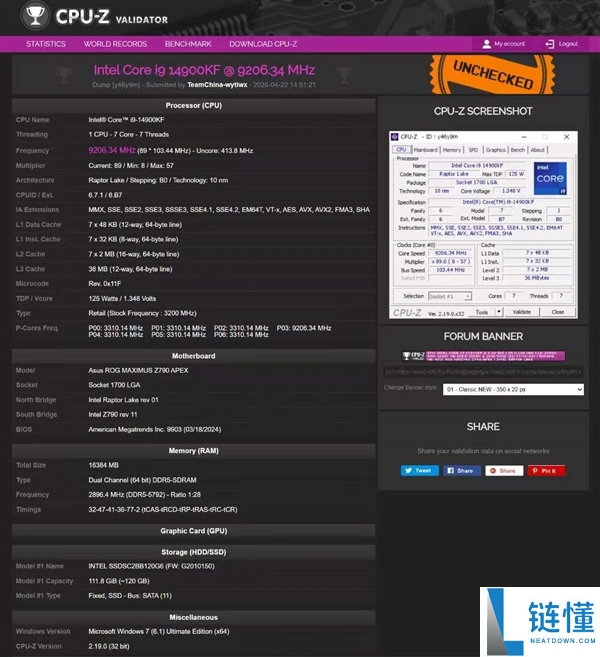Click the forum banner URL code field
The width and height of the screenshot is (600, 657).
tap(484, 372)
